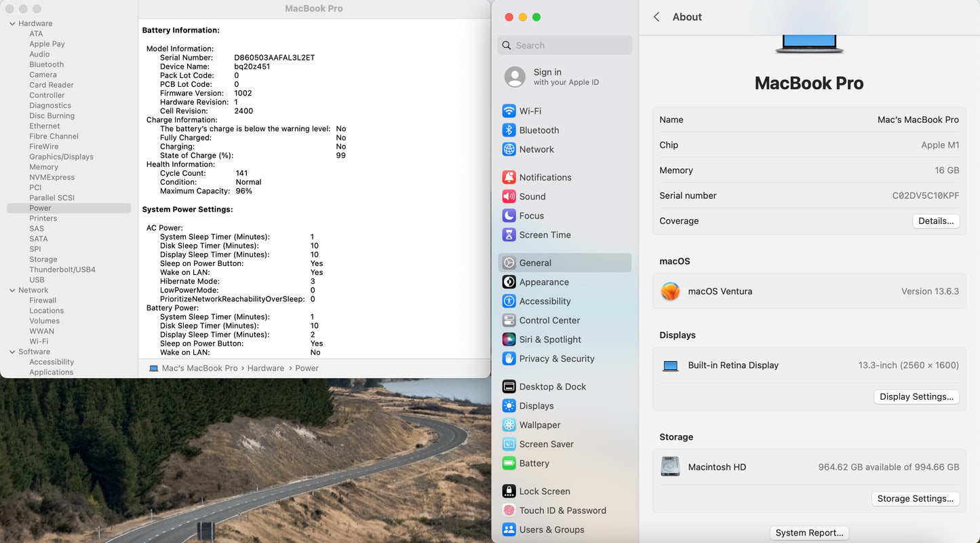Screen dimensions: 980x543
Task: Select Power in System Report sidebar
Action: [x=68, y=208]
